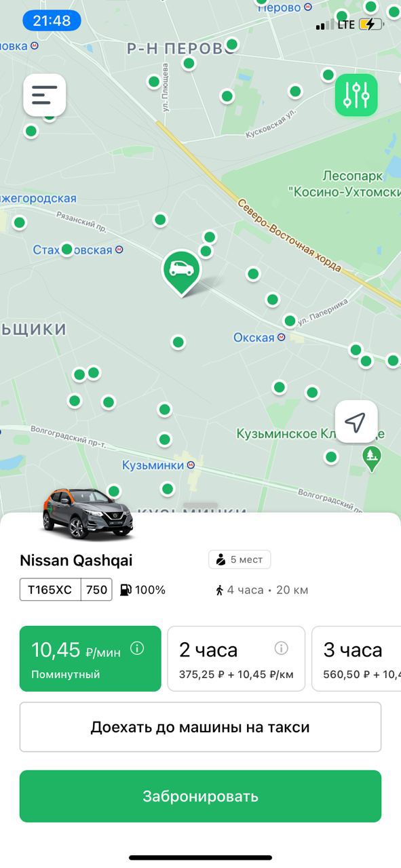Tap the fuel pump 100% indicator
Screen dimensions: 401x868
142,590
